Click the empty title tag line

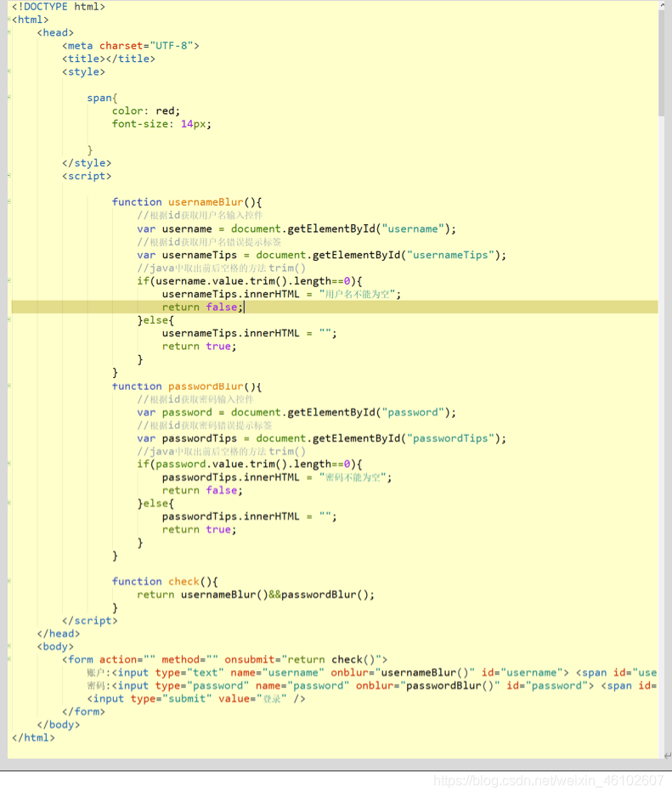click(x=109, y=59)
